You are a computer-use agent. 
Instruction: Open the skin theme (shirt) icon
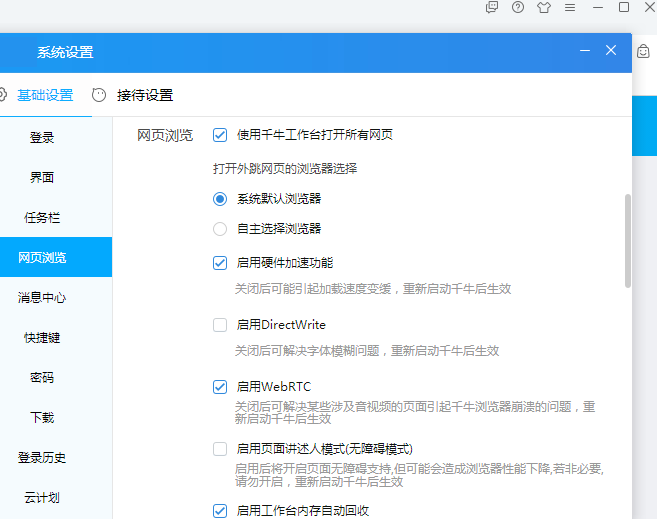543,7
